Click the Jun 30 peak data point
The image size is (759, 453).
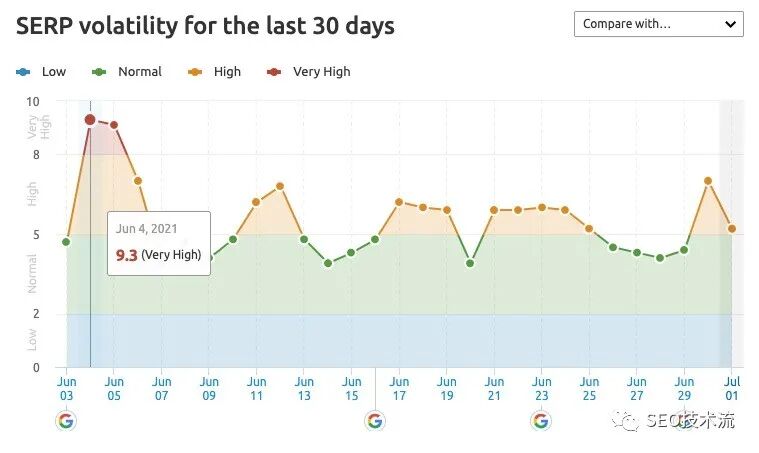point(708,181)
